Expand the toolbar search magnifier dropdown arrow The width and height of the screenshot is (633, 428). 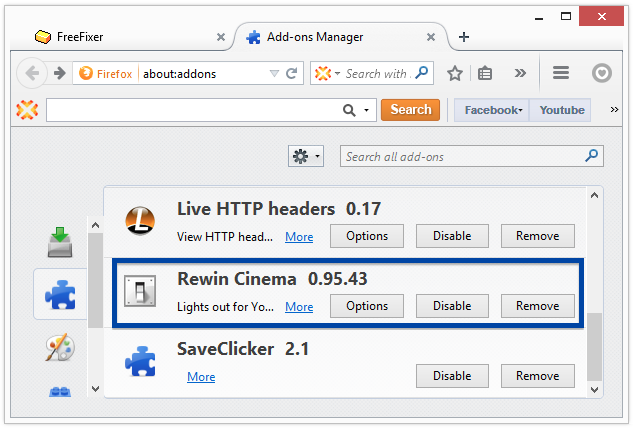point(367,110)
